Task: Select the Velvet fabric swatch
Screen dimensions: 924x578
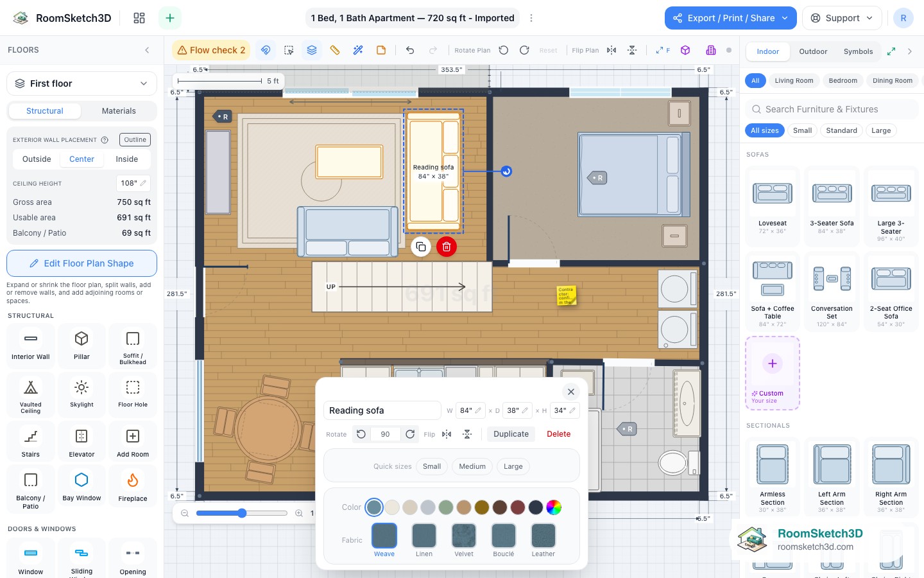Action: [x=464, y=536]
